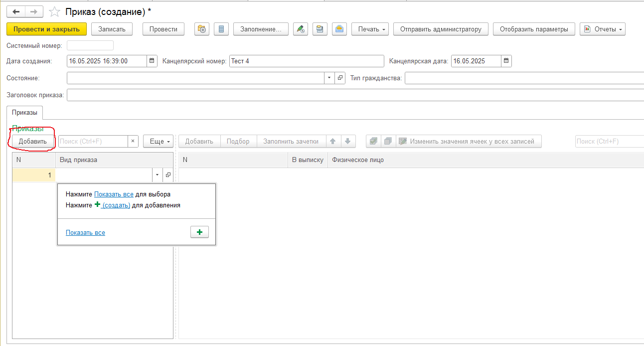Click the Вид приказа column header
The width and height of the screenshot is (644, 346).
pos(114,160)
